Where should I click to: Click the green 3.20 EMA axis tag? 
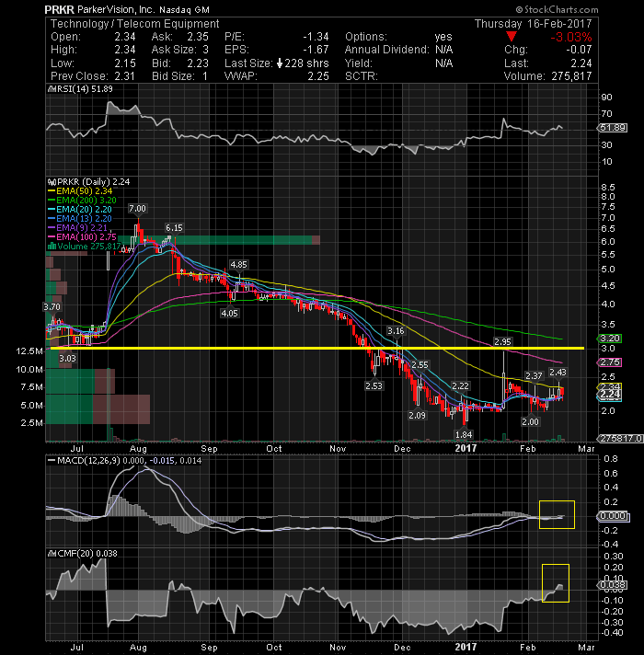[x=610, y=339]
